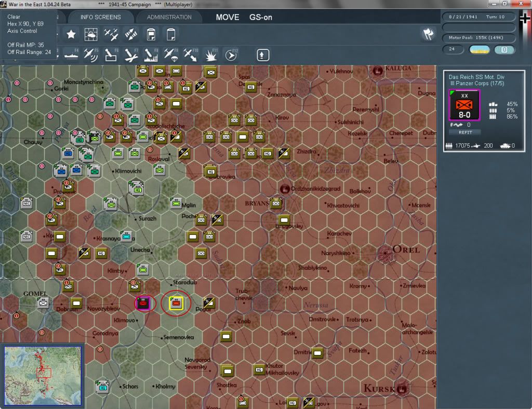The height and width of the screenshot is (409, 532).
Task: Select the F7 bomb airfield mode icon
Action: (x=131, y=55)
